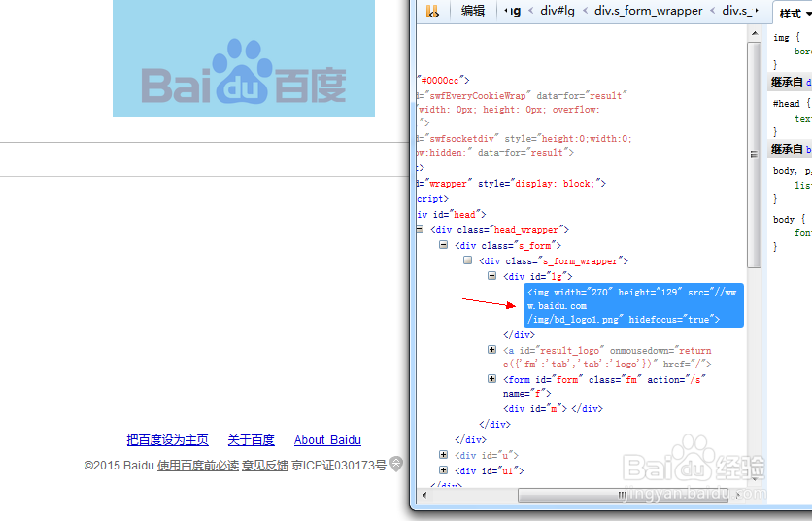Collapse the s_form_wrapper div node
Viewport: 812px width, 521px height.
467,260
